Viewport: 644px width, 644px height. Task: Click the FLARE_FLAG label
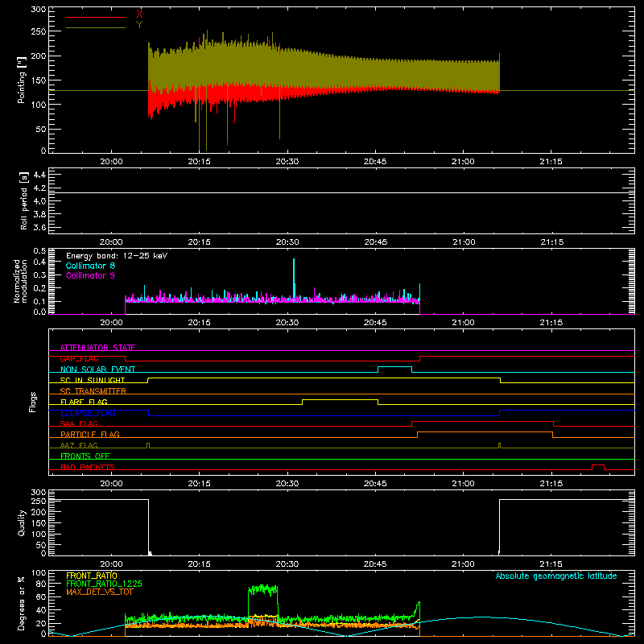point(84,402)
